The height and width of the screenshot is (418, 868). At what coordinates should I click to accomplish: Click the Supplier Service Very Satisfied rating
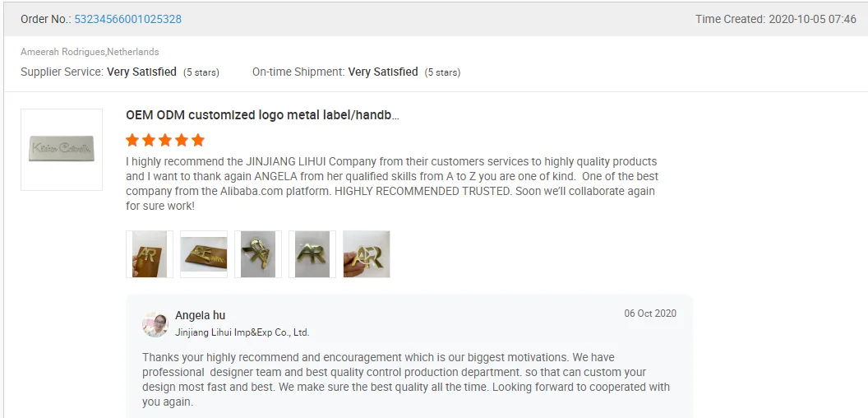(141, 72)
